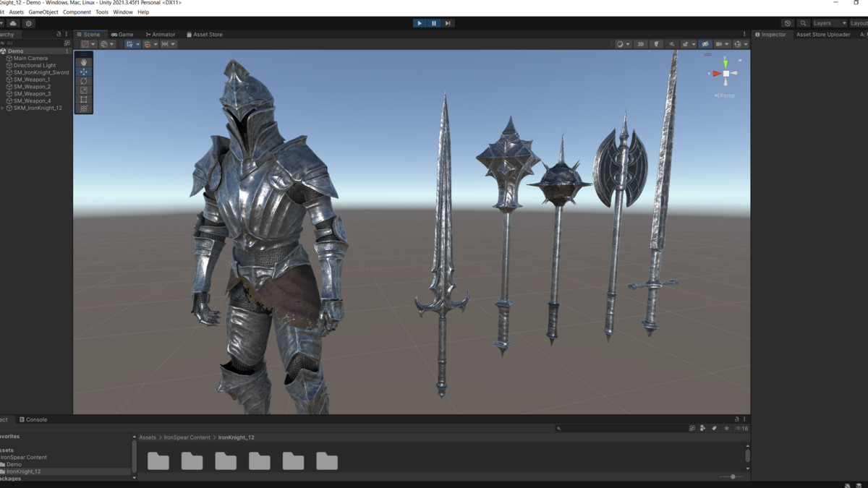Select SM_Weapon_2 in the Hierarchy
Viewport: 868px width, 488px height.
(x=32, y=87)
